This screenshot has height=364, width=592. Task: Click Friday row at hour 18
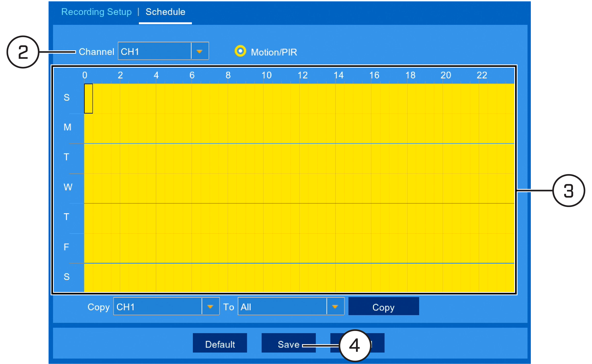point(412,248)
